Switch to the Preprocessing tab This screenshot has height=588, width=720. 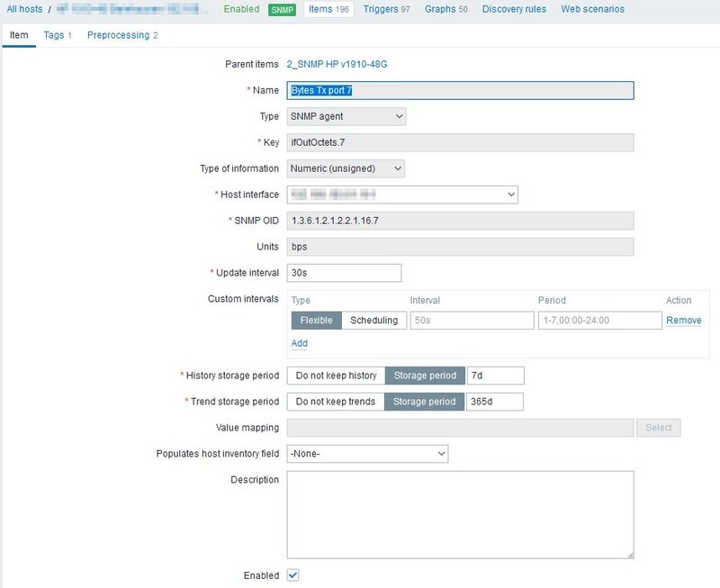122,36
